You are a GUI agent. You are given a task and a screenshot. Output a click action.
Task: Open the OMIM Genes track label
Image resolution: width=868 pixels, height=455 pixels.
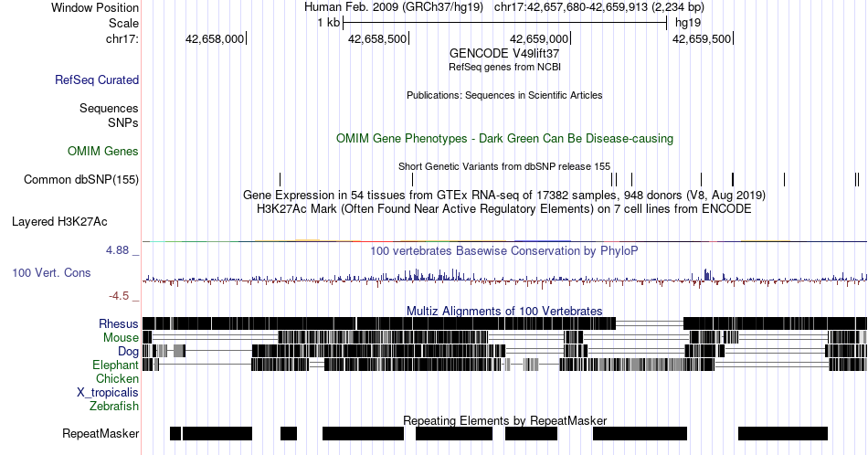[x=103, y=151]
